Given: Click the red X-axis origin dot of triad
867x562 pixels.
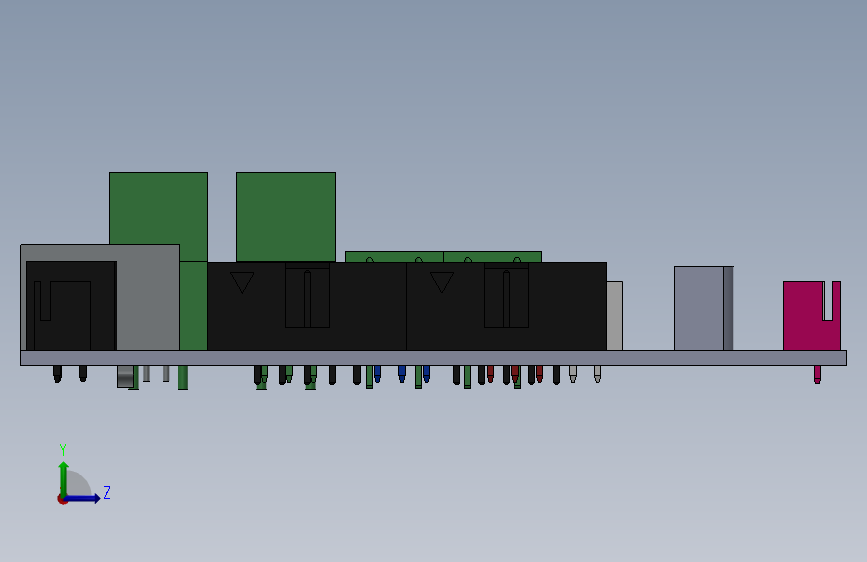Looking at the screenshot, I should [62, 499].
